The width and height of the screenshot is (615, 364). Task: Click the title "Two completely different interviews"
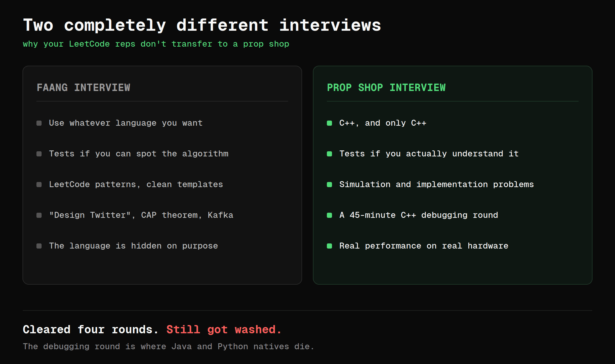click(202, 25)
